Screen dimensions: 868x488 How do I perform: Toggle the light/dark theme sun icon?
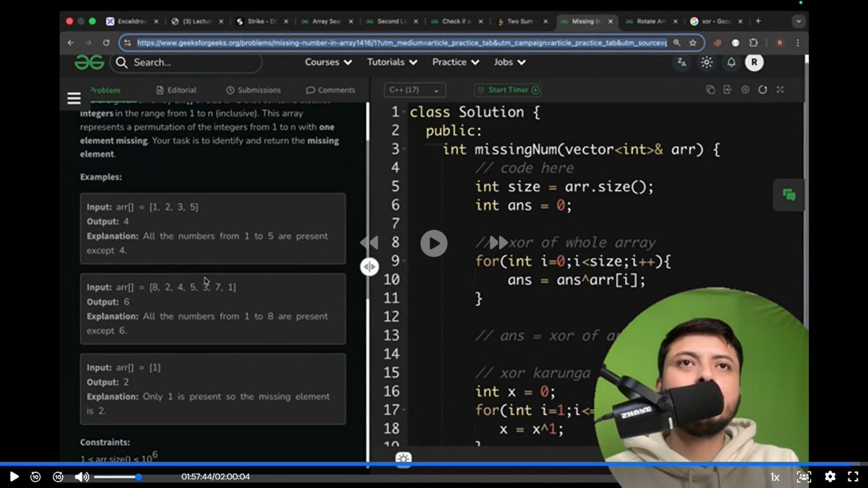707,63
